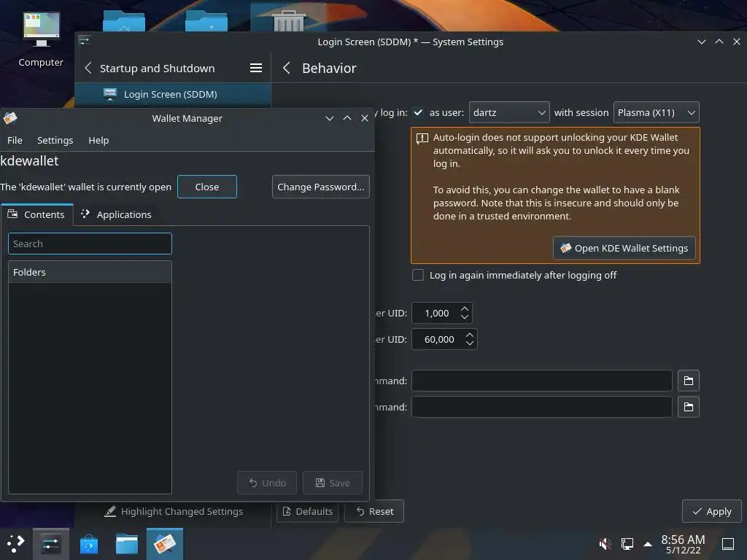The image size is (747, 560).
Task: Click the maximum user UID value field
Action: [x=439, y=339]
